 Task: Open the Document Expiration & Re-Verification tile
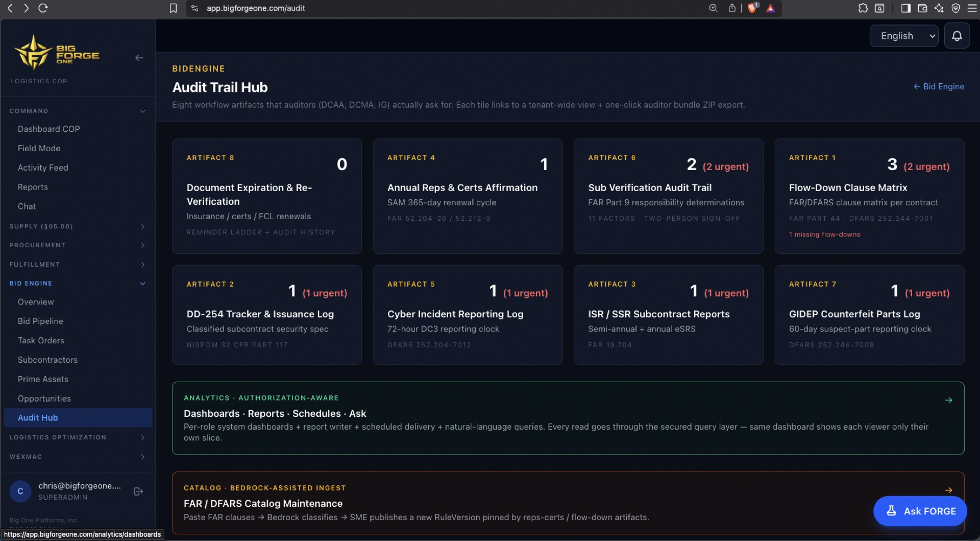pyautogui.click(x=267, y=196)
